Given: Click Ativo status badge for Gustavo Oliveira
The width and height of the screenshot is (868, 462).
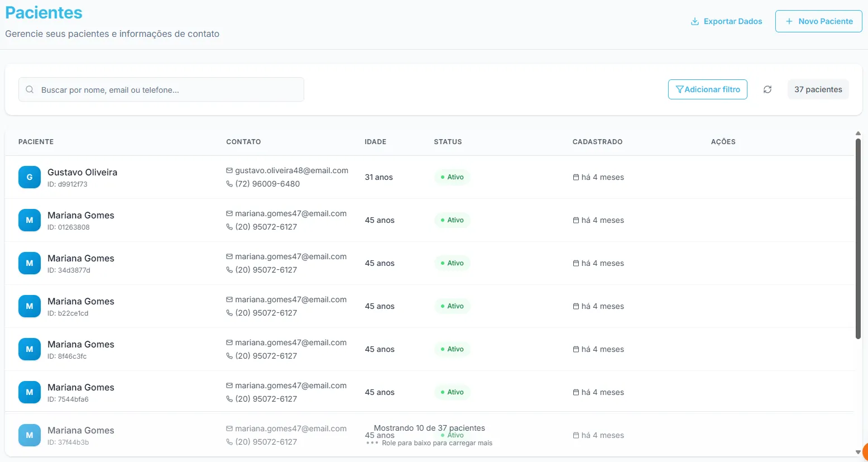Looking at the screenshot, I should 452,177.
